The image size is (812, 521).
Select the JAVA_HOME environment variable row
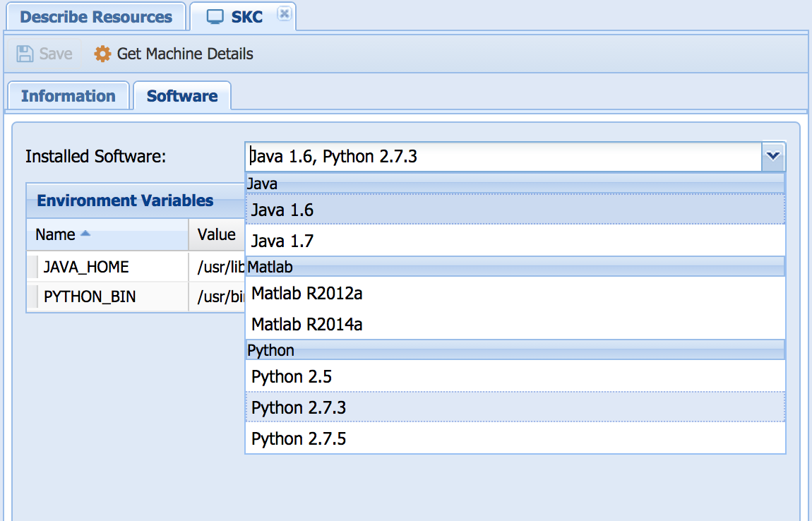pos(86,267)
